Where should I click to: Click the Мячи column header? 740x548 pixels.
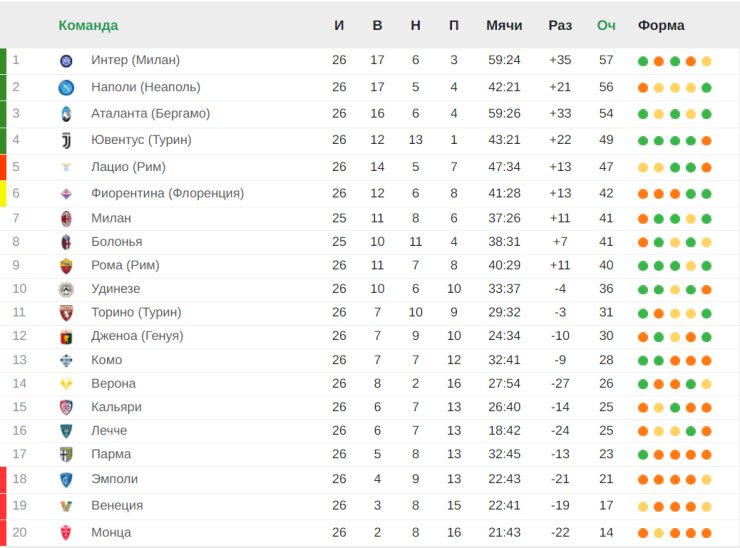tap(504, 25)
